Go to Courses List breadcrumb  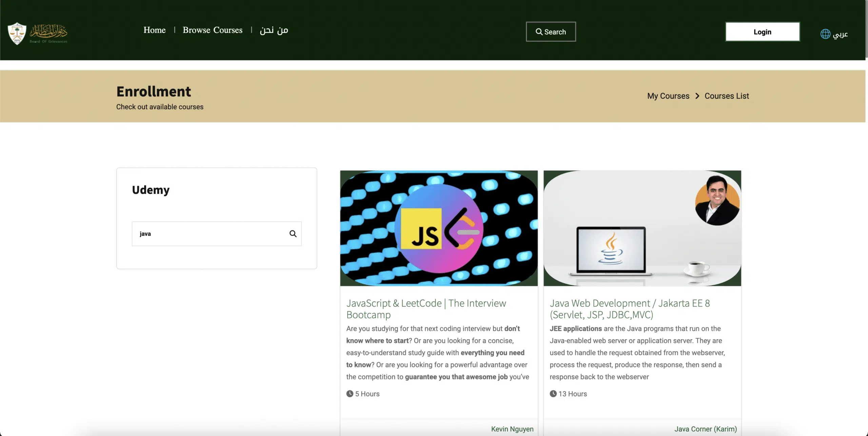(x=727, y=96)
